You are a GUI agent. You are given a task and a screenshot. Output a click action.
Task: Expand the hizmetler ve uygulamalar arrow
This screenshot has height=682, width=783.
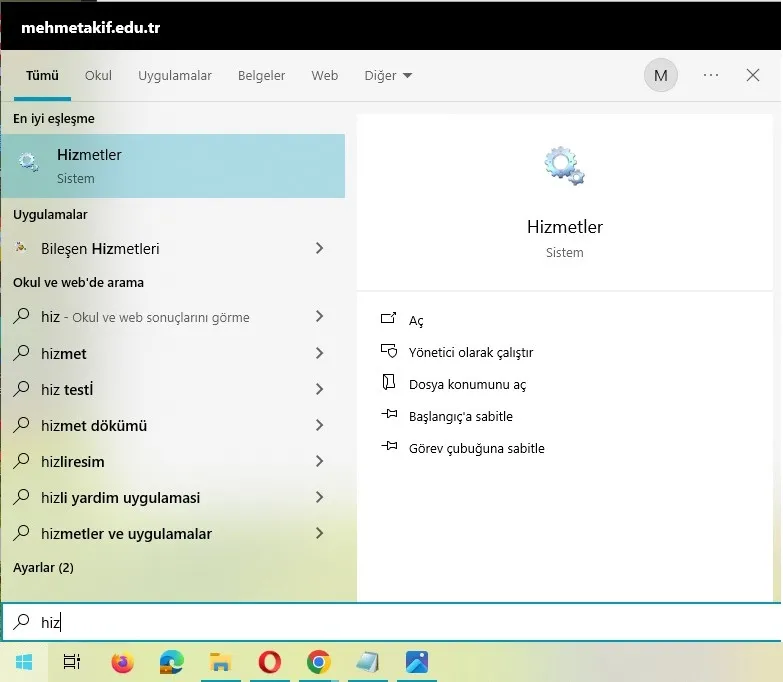pyautogui.click(x=320, y=533)
